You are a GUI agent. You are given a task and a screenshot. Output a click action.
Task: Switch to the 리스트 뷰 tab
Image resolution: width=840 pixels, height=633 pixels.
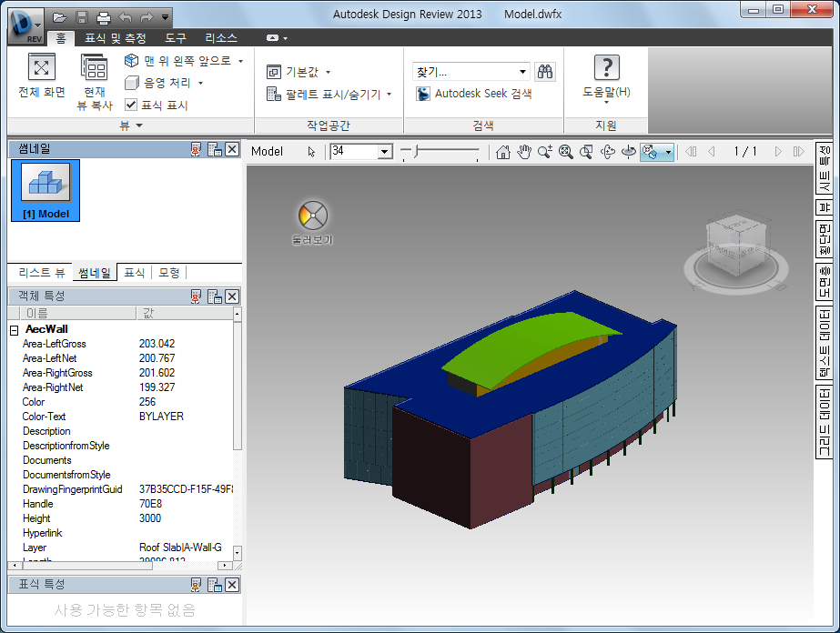pyautogui.click(x=41, y=273)
